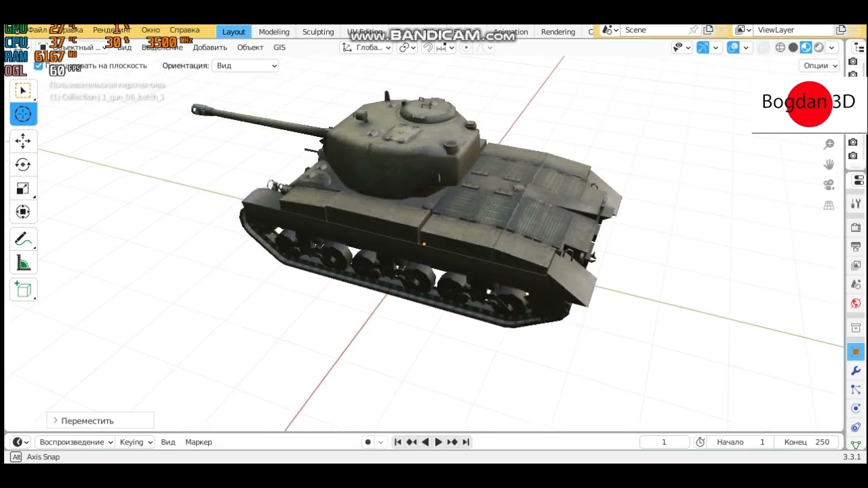The image size is (868, 488).
Task: Switch to the Modeling workspace tab
Action: coord(274,32)
